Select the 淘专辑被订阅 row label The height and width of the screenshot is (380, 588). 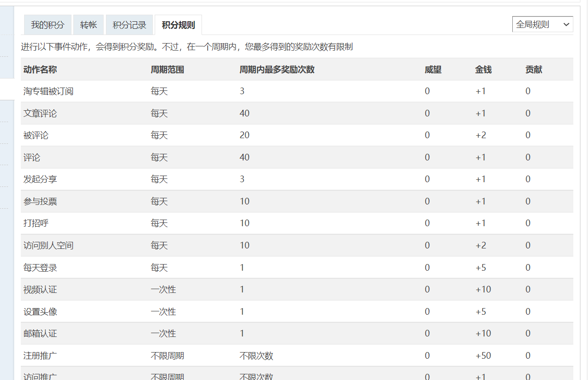(49, 91)
